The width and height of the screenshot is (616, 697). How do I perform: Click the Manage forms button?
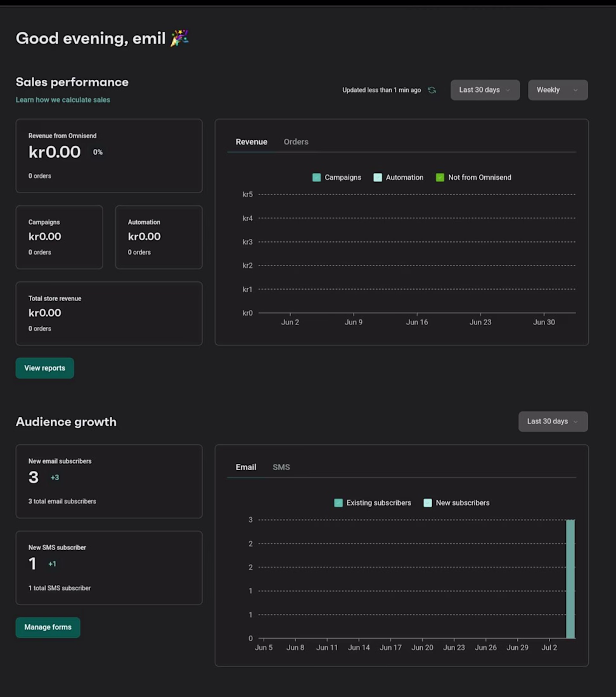tap(48, 627)
